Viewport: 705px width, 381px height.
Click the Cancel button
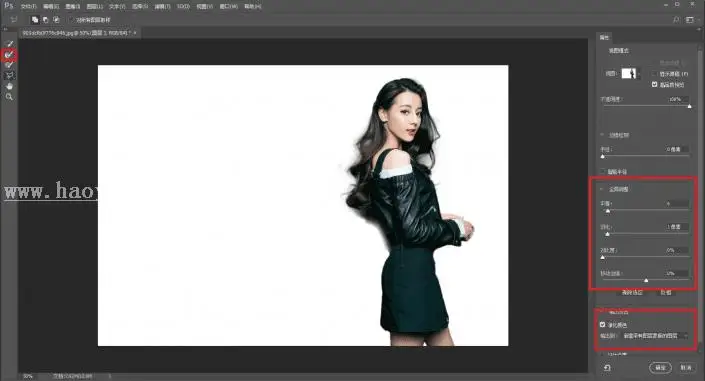[686, 368]
